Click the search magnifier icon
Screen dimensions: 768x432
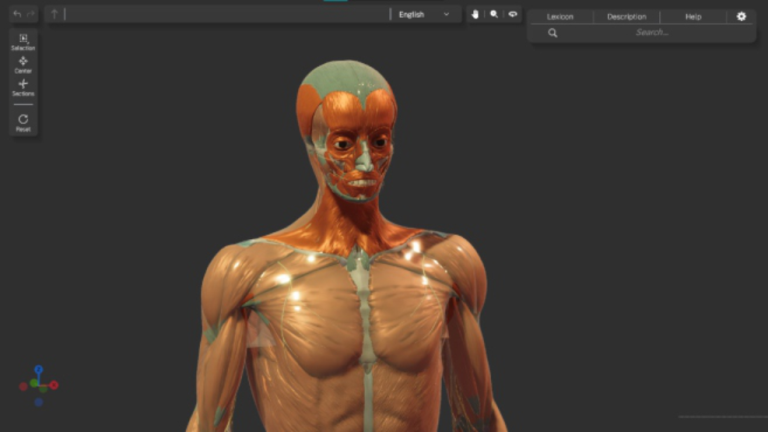[x=552, y=33]
